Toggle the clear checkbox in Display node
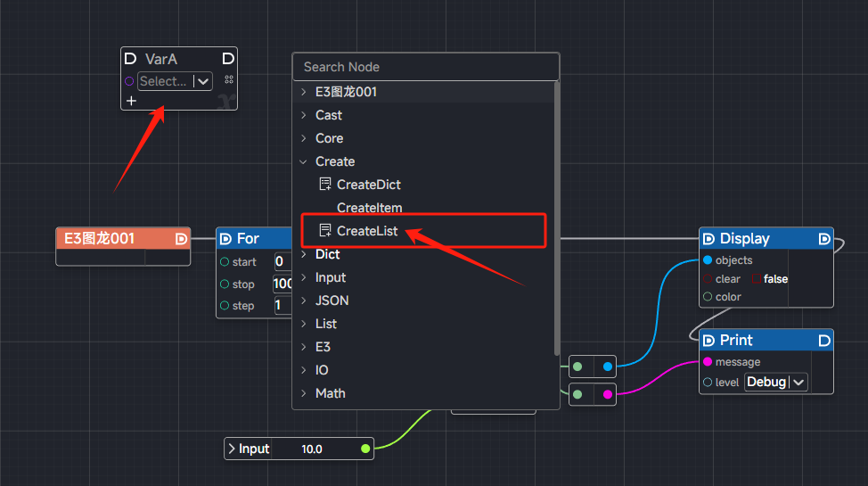This screenshot has height=486, width=868. tap(708, 279)
